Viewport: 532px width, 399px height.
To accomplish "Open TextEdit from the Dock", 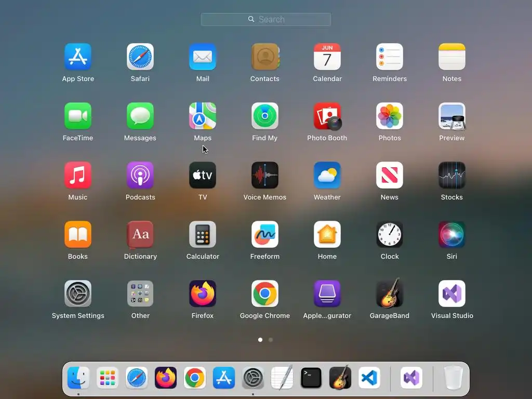I will (282, 377).
